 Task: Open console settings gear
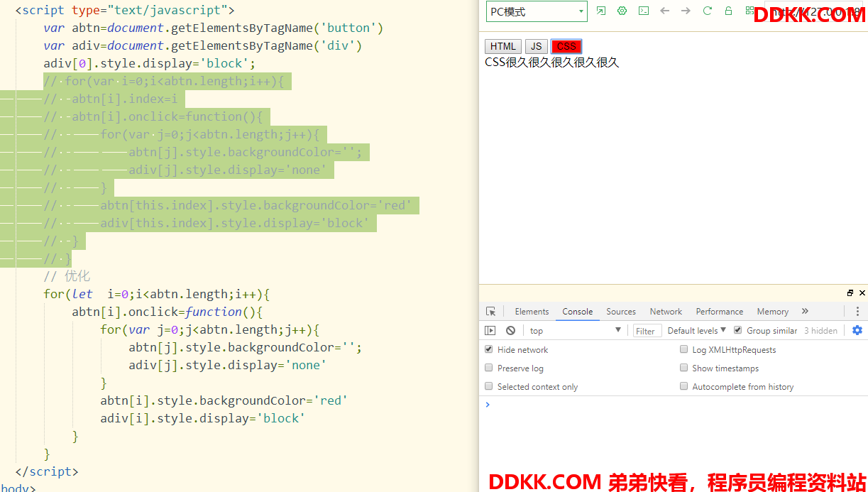857,330
